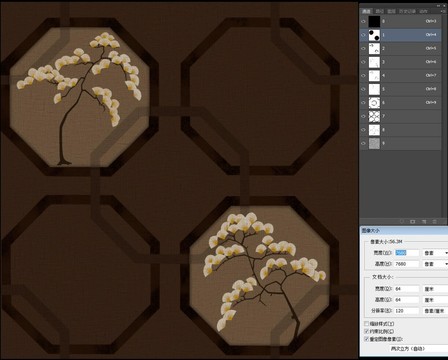This screenshot has width=448, height=360.
Task: Select the black channel 0 thumbnail
Action: tap(374, 21)
